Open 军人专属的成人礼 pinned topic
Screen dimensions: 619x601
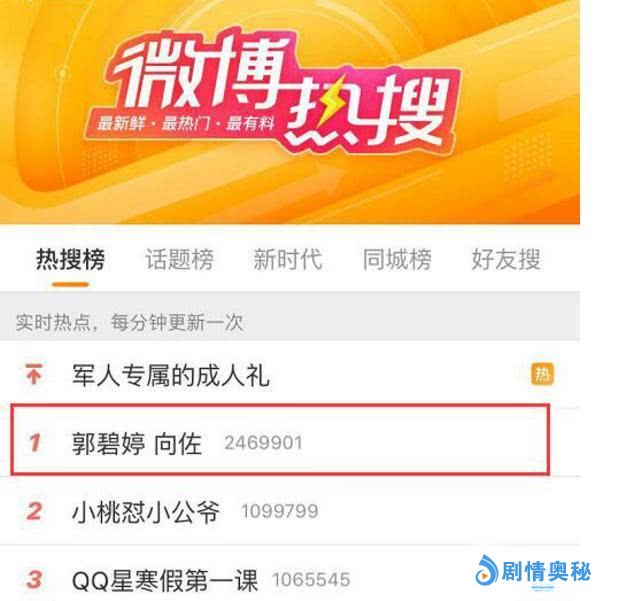pyautogui.click(x=171, y=375)
